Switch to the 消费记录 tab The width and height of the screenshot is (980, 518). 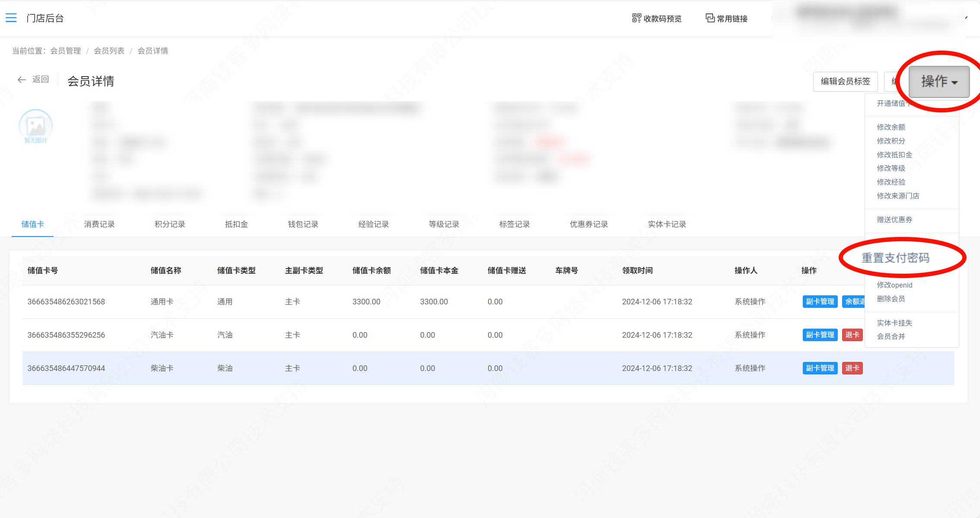coord(99,224)
